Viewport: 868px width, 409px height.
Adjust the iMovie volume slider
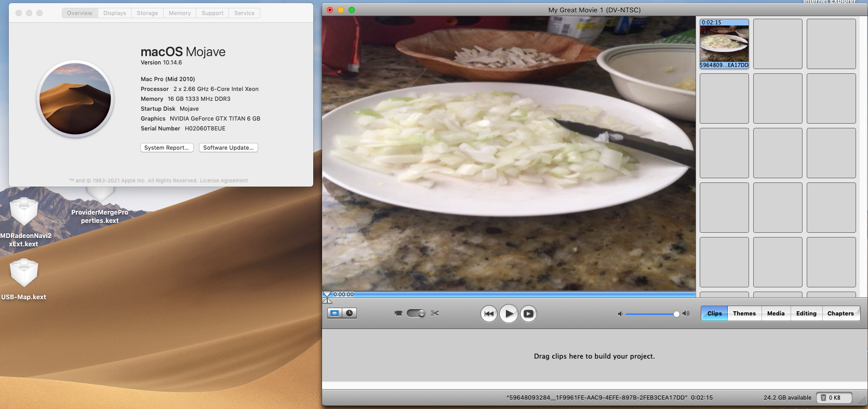[x=652, y=314]
